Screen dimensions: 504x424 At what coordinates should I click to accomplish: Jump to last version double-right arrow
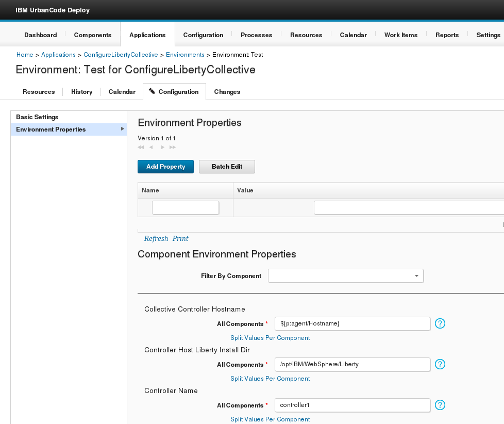[x=173, y=148]
